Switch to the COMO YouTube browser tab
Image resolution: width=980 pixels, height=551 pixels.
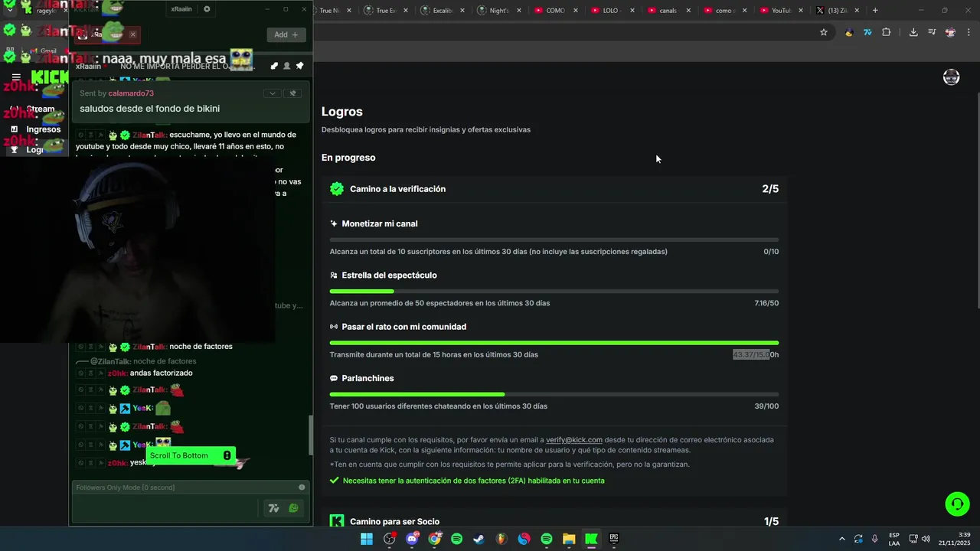[x=557, y=10]
